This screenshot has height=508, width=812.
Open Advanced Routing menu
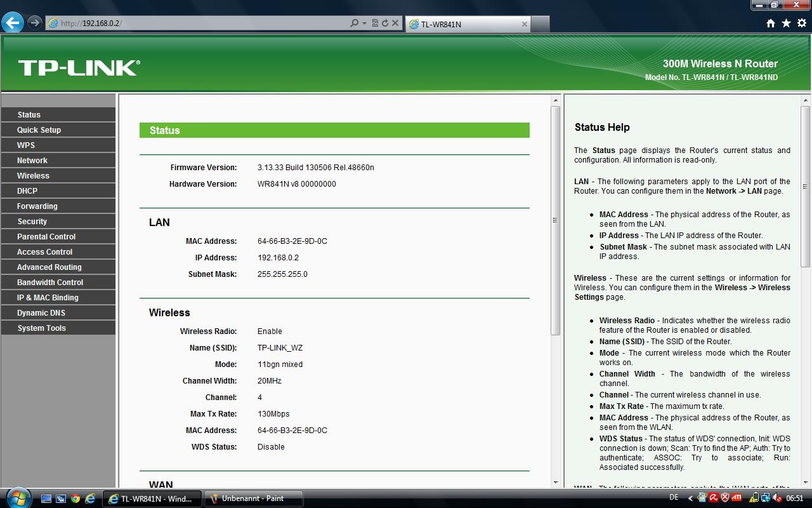tap(58, 267)
